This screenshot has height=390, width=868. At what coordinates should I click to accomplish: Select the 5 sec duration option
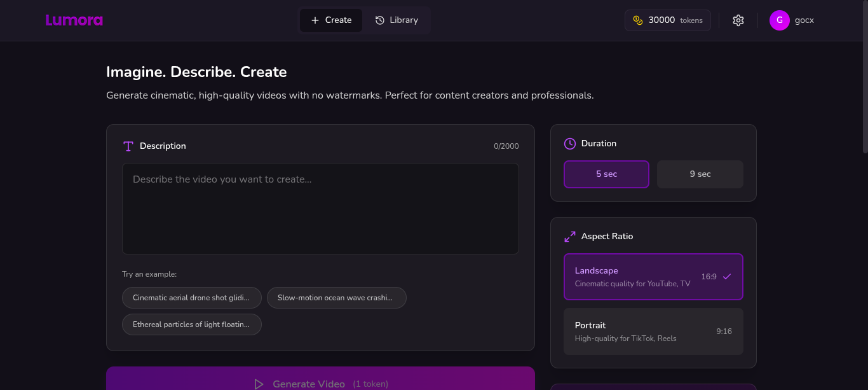click(x=606, y=174)
